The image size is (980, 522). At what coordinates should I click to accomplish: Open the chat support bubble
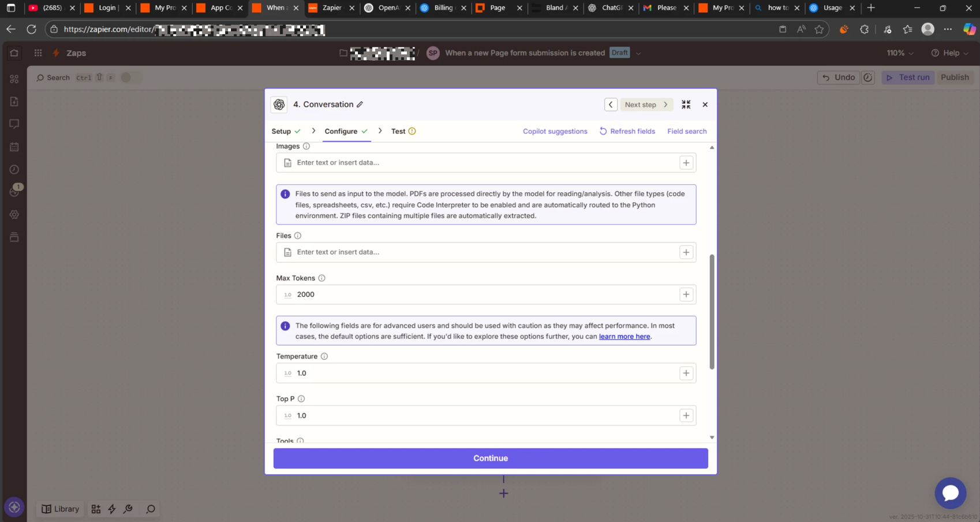(x=950, y=493)
